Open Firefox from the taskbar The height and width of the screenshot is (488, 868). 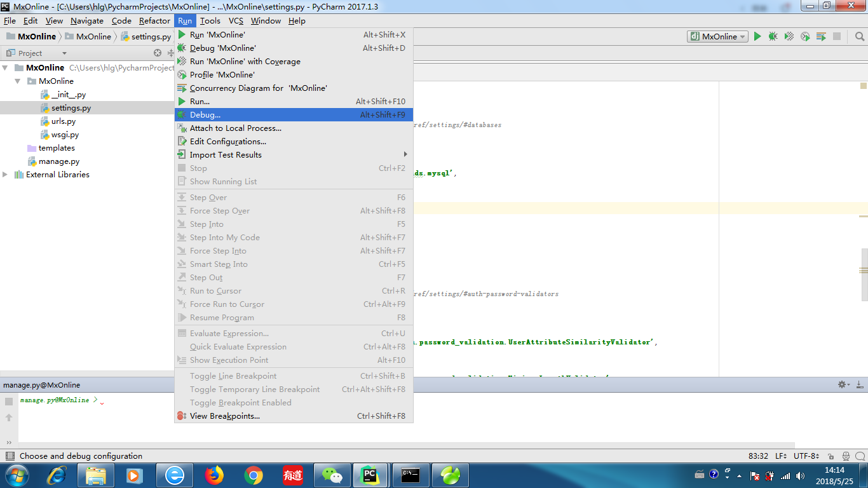point(214,475)
